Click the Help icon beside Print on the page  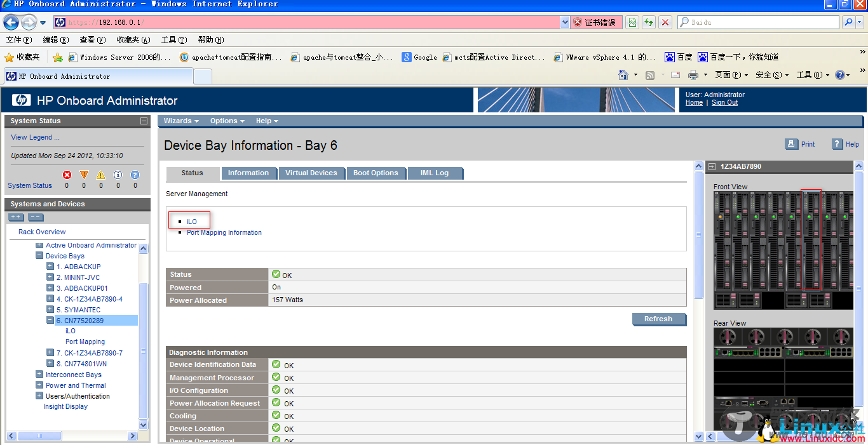click(x=837, y=144)
